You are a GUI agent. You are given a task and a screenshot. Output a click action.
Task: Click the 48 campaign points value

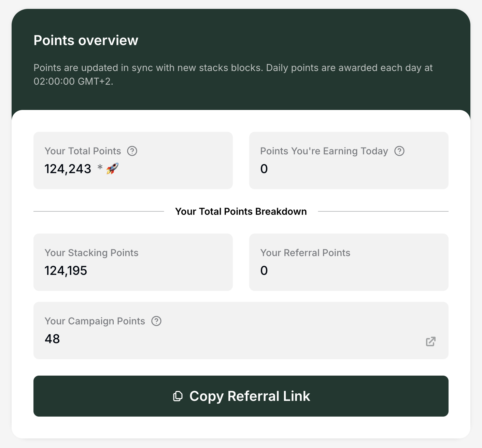[x=52, y=339]
